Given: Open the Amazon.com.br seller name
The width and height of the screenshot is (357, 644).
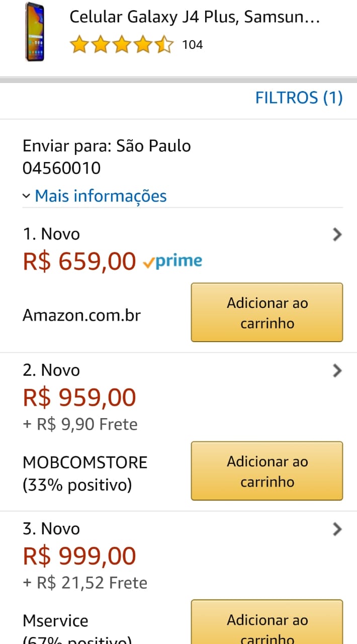Looking at the screenshot, I should click(81, 315).
